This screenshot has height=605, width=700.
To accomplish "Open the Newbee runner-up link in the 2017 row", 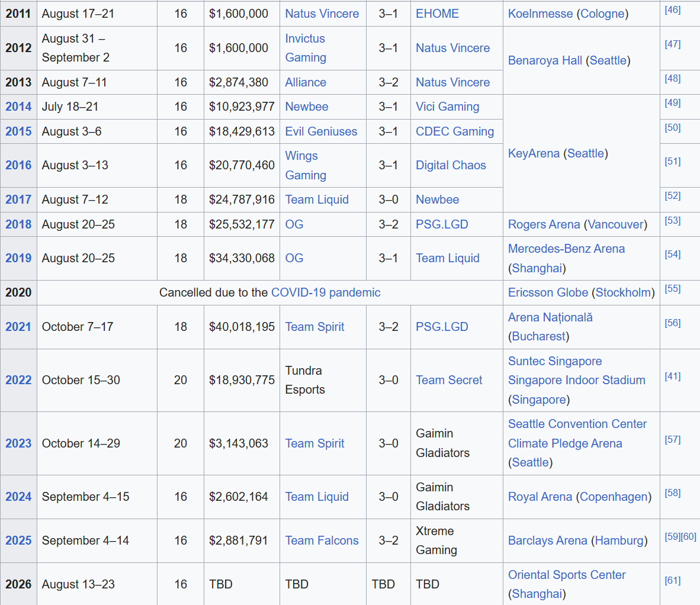I will [x=437, y=199].
